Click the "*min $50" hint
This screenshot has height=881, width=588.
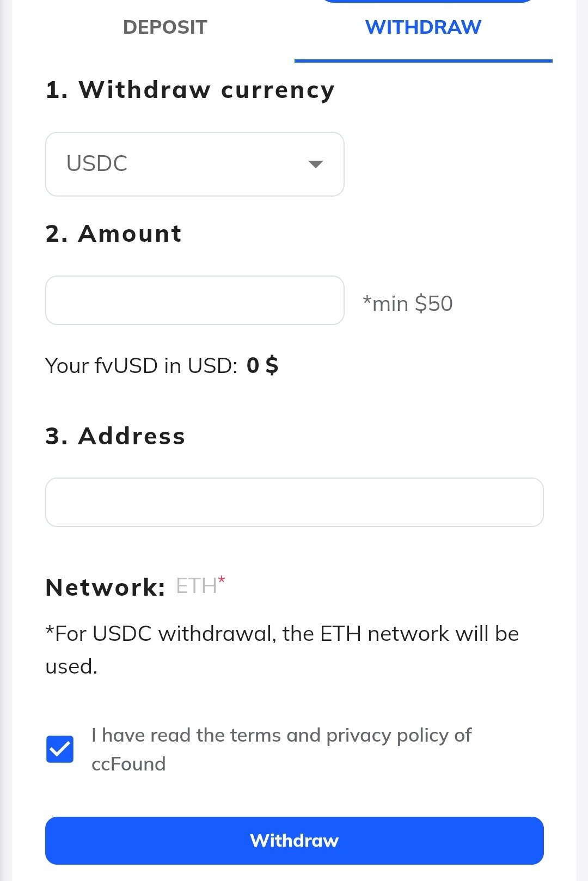(408, 303)
